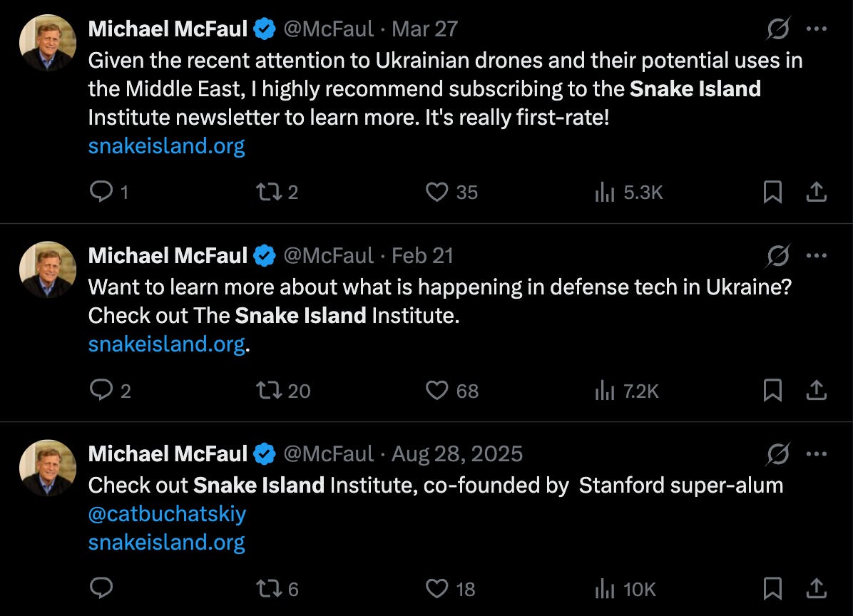The width and height of the screenshot is (853, 616).
Task: Like the Aug 28, 2025 Stanford super-alum tweet
Action: point(436,589)
